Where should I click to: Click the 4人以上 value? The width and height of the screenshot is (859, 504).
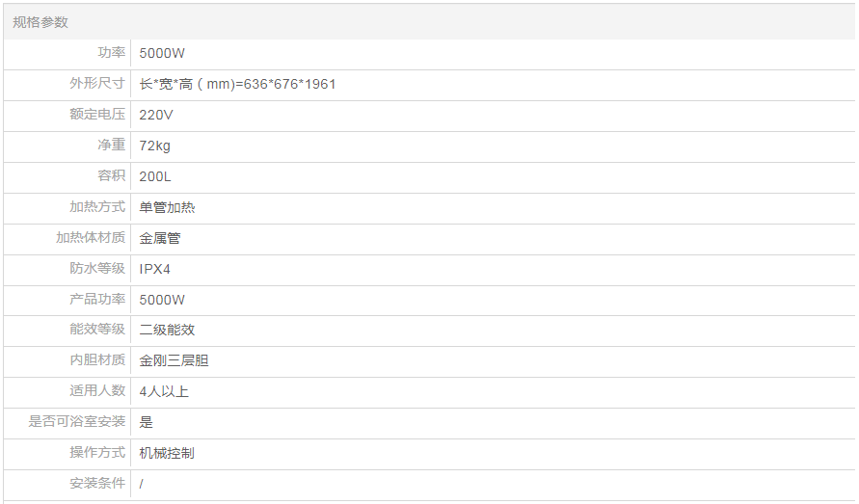click(x=164, y=391)
